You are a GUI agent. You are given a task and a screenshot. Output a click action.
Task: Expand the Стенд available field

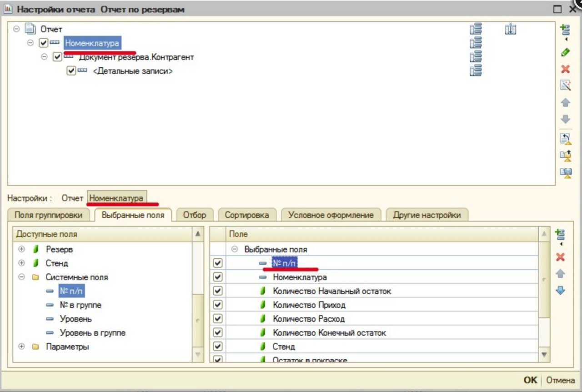coord(21,263)
